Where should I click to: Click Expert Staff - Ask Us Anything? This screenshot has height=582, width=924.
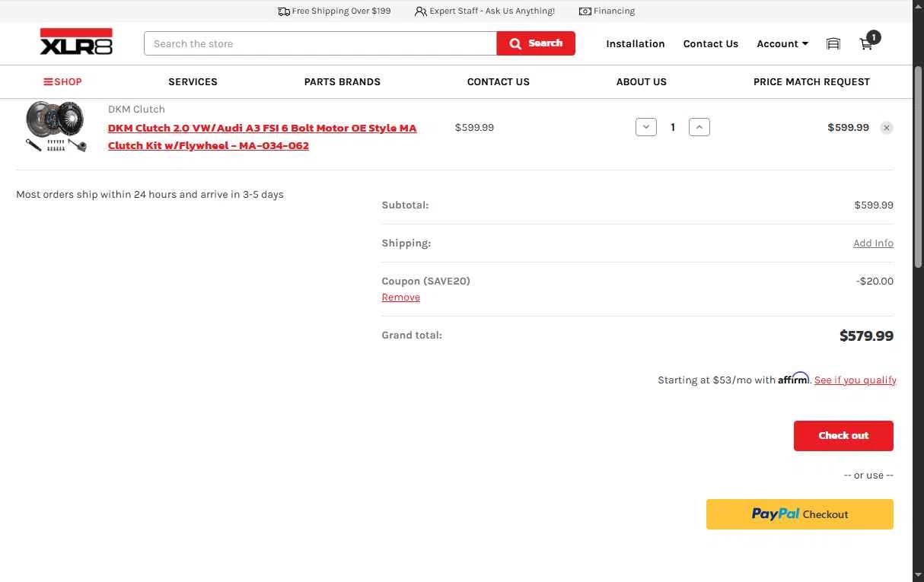pos(485,11)
